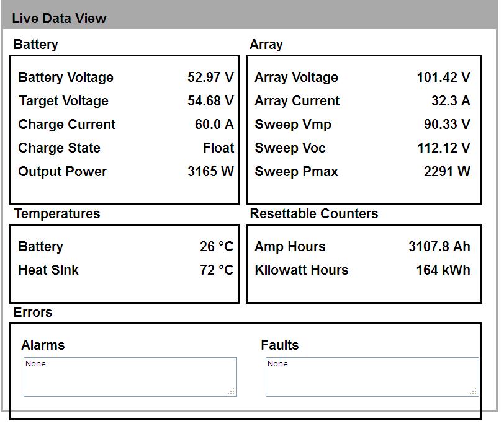The width and height of the screenshot is (504, 426).
Task: Click the Heat Sink temperature 72 °C
Action: coord(217,270)
